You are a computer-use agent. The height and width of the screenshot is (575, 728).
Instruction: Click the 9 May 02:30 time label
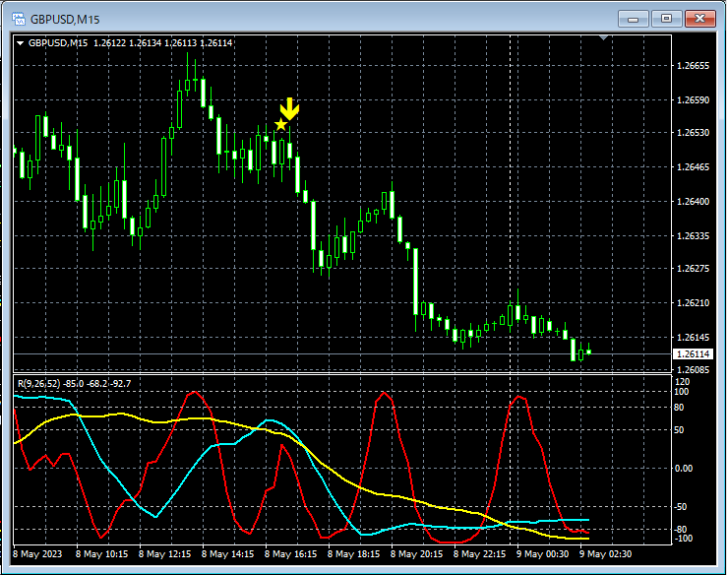click(605, 554)
